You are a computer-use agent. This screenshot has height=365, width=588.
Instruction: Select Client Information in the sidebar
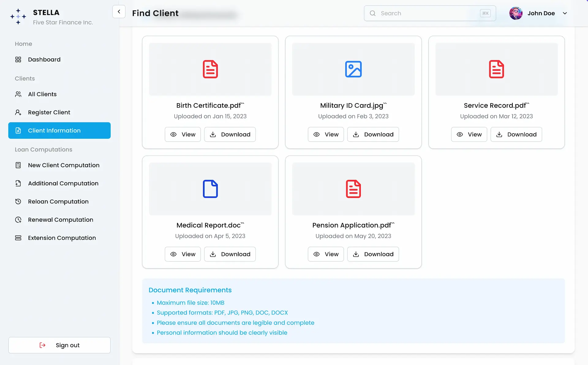59,130
